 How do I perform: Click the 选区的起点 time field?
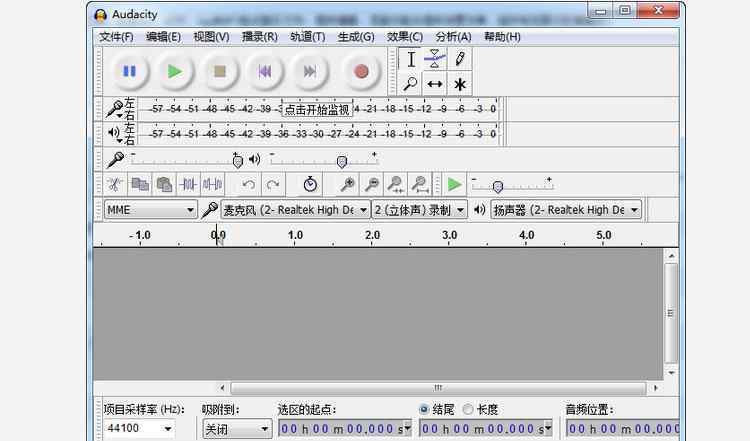click(345, 429)
